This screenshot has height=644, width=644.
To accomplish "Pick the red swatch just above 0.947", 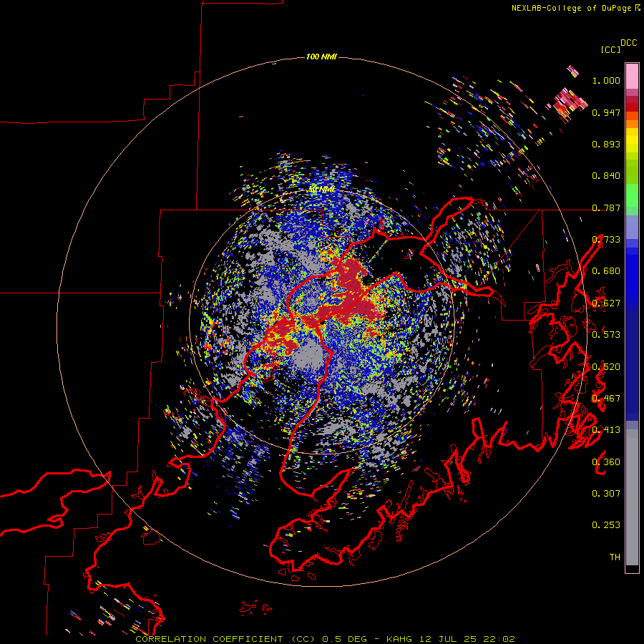I will [x=632, y=107].
